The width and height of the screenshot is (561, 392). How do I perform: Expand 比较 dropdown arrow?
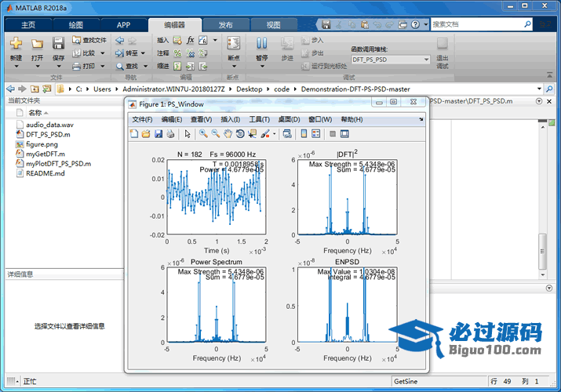(x=103, y=53)
